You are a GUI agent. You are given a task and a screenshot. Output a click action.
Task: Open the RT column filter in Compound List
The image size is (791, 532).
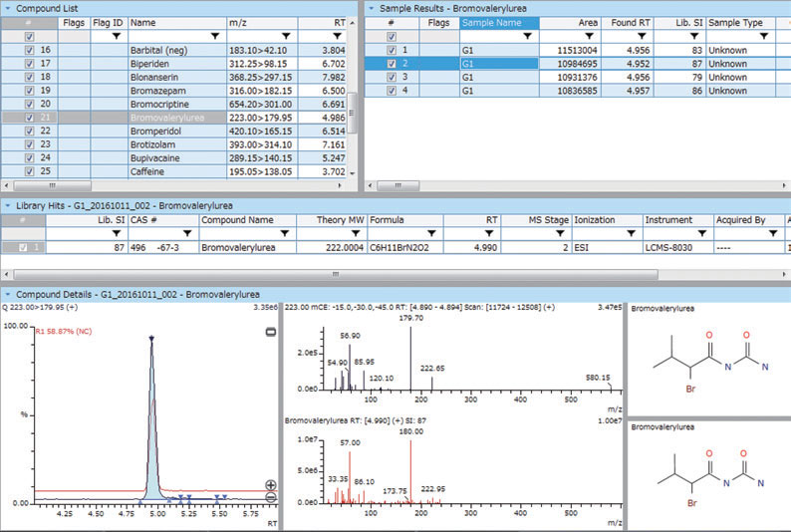(x=337, y=36)
